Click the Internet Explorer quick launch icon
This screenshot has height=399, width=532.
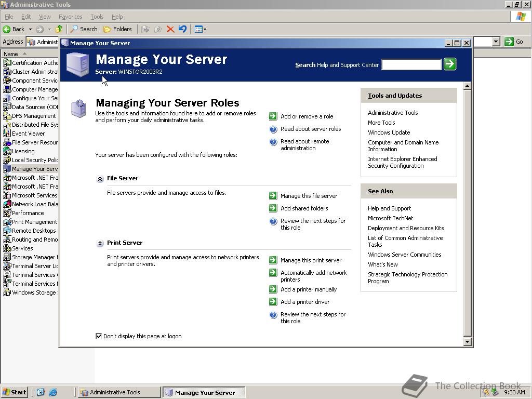pyautogui.click(x=53, y=392)
